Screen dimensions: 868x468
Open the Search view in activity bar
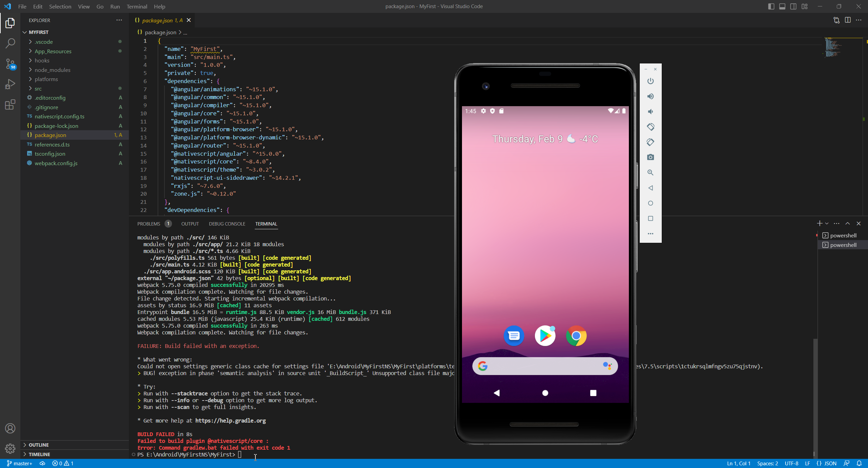(x=10, y=43)
